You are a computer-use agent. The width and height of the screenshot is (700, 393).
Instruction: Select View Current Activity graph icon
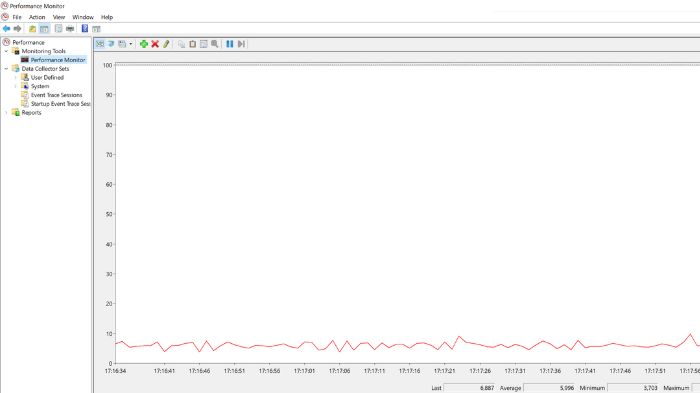[x=100, y=44]
